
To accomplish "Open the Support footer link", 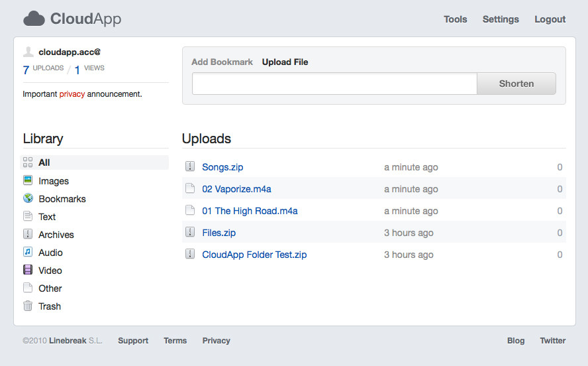I will click(x=133, y=341).
